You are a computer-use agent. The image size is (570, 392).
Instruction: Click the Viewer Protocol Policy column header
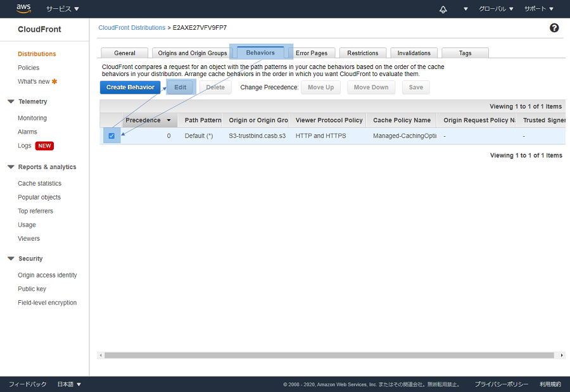(329, 120)
